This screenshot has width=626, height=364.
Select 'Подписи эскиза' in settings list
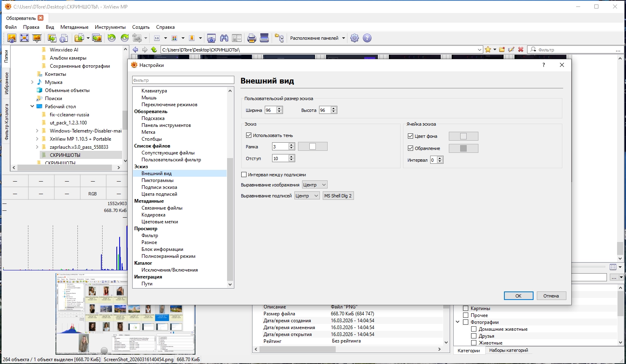click(159, 187)
